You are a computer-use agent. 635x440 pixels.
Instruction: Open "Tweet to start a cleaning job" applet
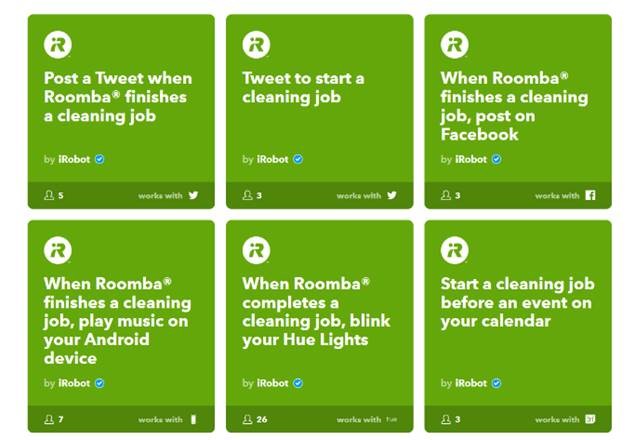point(303,88)
